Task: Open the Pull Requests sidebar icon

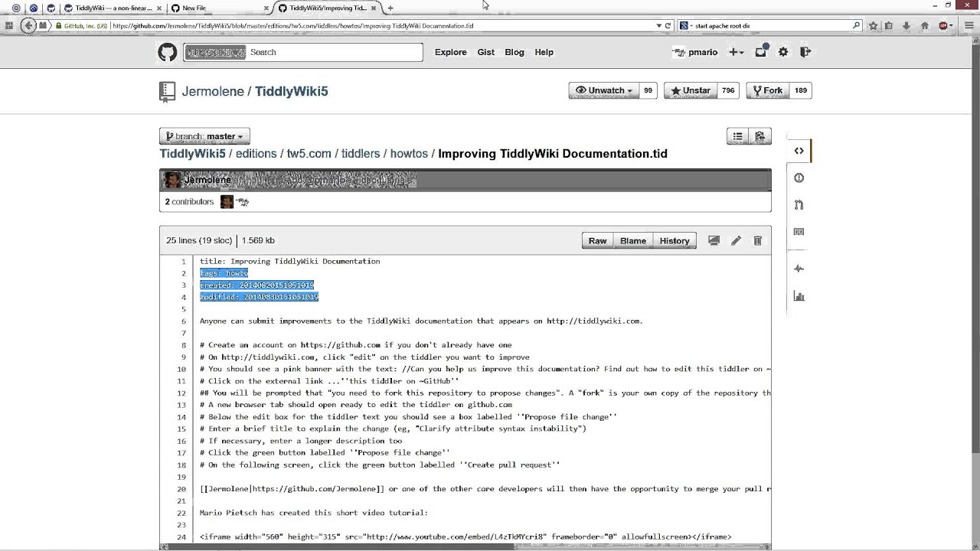Action: pyautogui.click(x=799, y=205)
